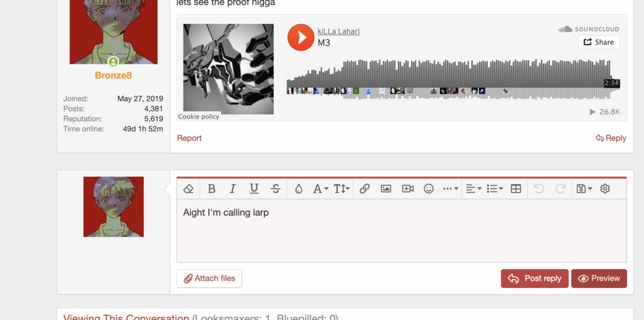Viewport: 644px width, 320px height.
Task: Open the save draft dropdown
Action: pos(583,189)
